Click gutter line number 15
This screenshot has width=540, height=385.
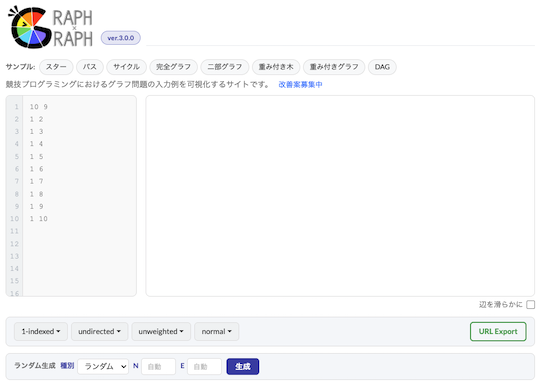[x=14, y=281]
